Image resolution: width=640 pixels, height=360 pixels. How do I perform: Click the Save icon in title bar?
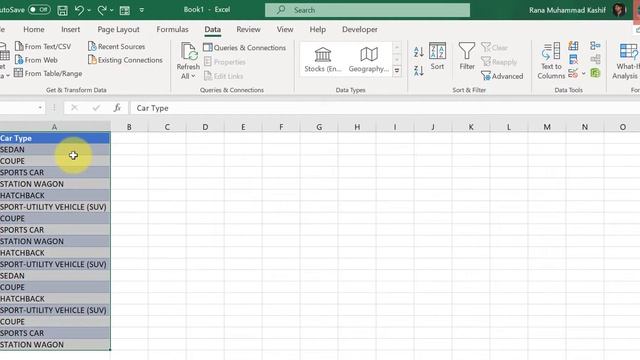tap(62, 10)
